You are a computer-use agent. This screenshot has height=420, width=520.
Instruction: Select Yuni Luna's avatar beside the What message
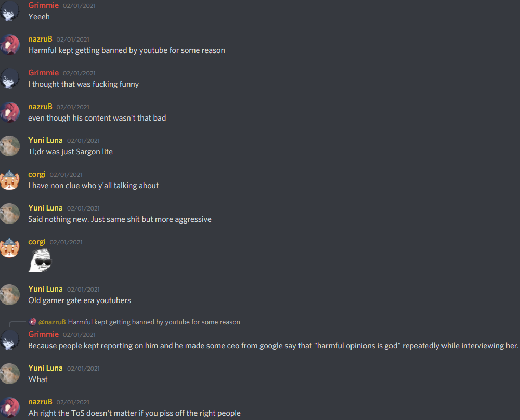(x=9, y=374)
